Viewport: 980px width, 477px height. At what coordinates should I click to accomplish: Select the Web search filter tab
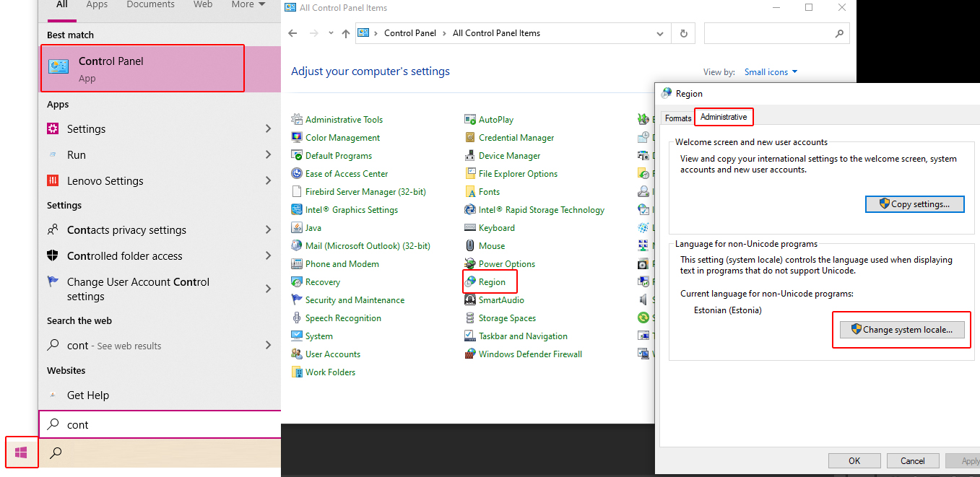203,4
